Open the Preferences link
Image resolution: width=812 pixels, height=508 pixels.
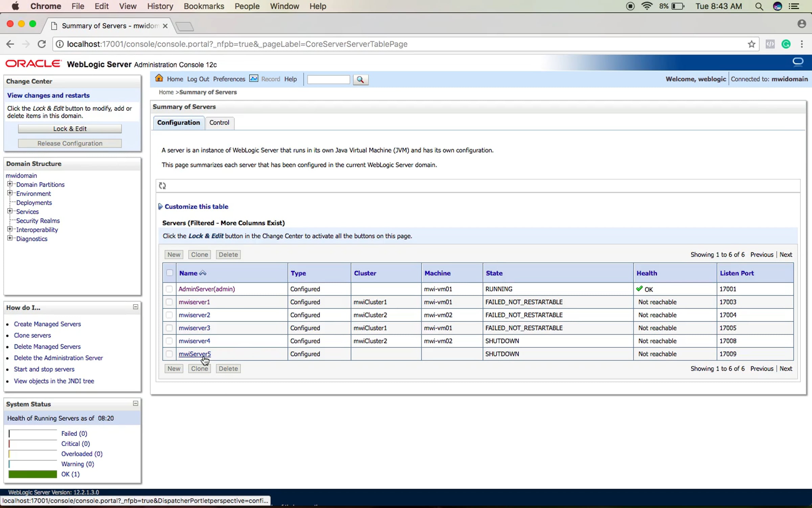click(229, 79)
